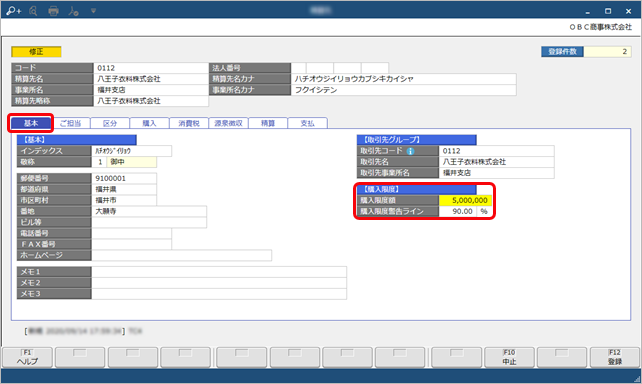The height and width of the screenshot is (384, 642).
Task: Click the 取引先事業所名 field
Action: tap(497, 173)
